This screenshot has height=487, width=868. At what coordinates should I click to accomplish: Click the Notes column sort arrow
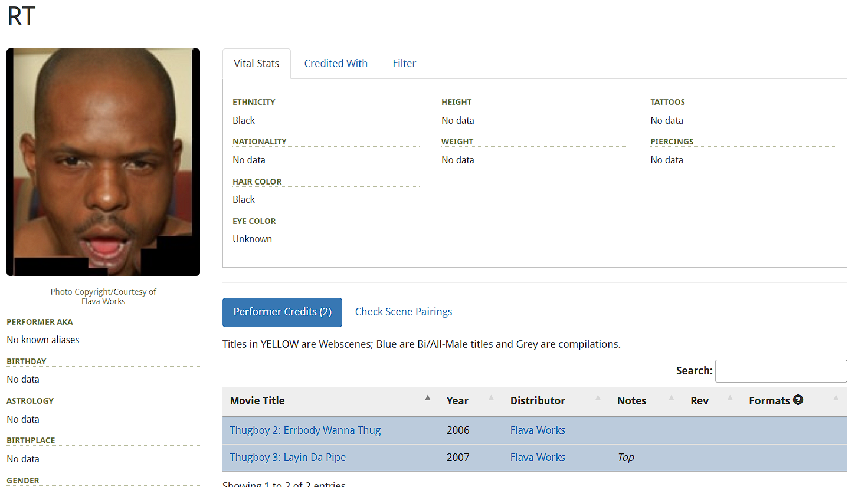pos(671,398)
